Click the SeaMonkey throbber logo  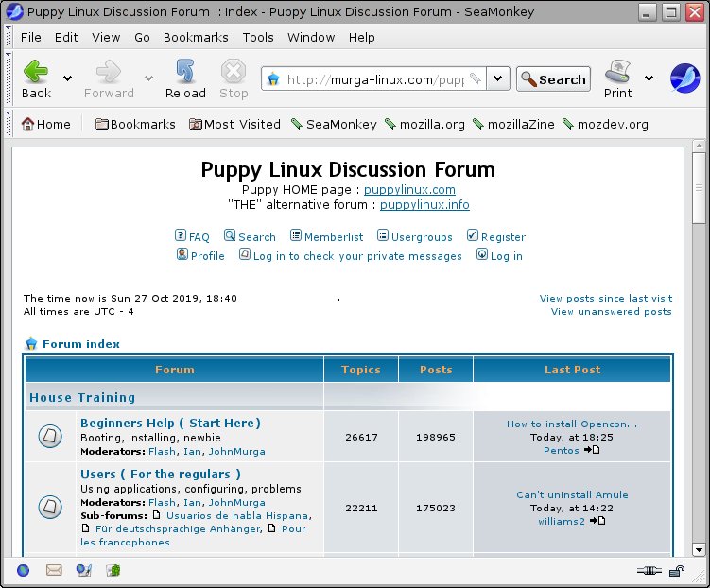(684, 78)
